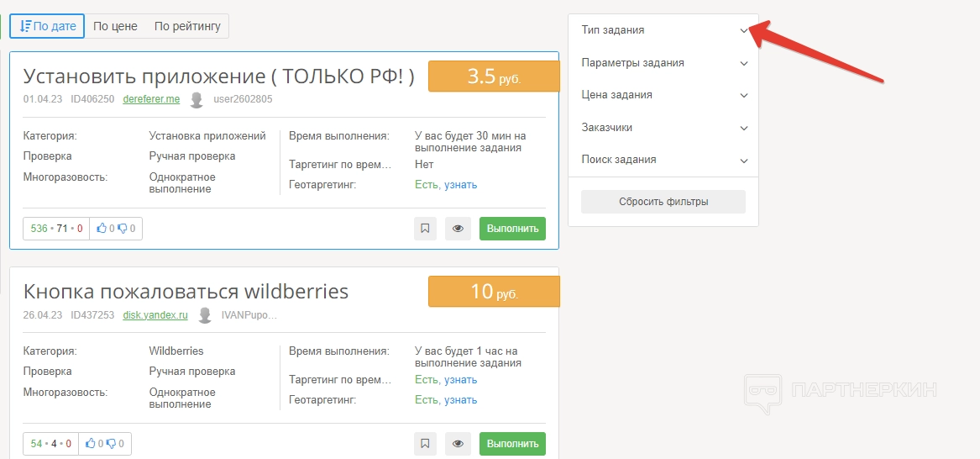The width and height of the screenshot is (980, 459).
Task: Bookmark the app installation task
Action: coord(425,229)
